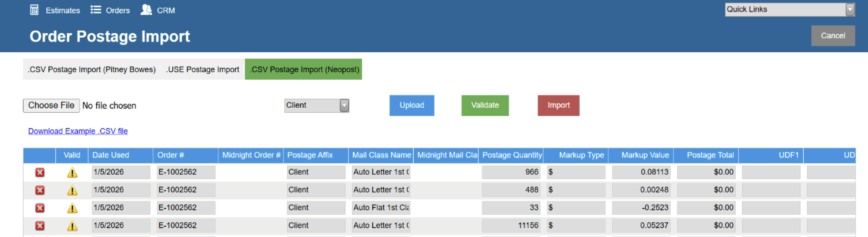Click the blue Upload button
This screenshot has width=868, height=237.
tap(412, 105)
